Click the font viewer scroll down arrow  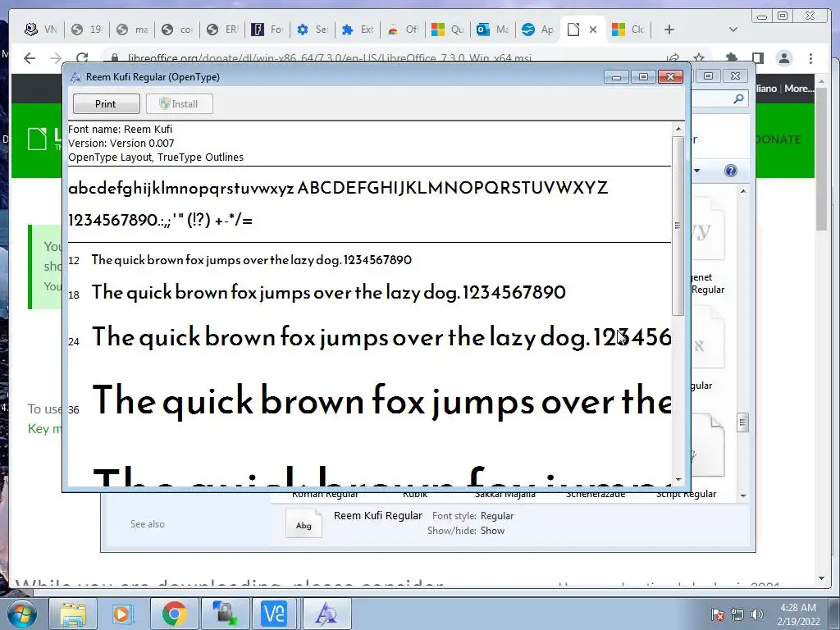pyautogui.click(x=678, y=479)
